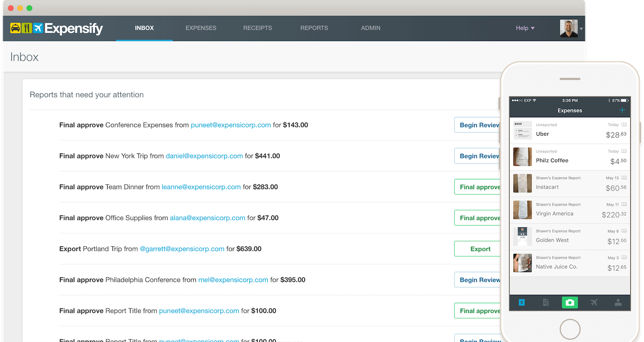The width and height of the screenshot is (644, 342).
Task: Open the Receipts tab
Action: (x=258, y=28)
